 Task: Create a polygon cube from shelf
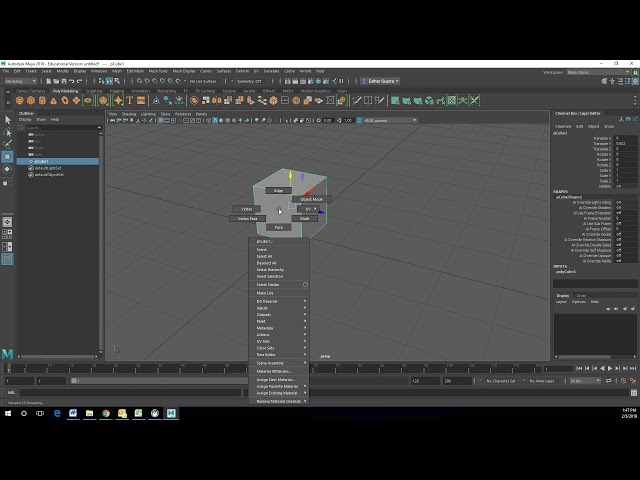click(31, 100)
